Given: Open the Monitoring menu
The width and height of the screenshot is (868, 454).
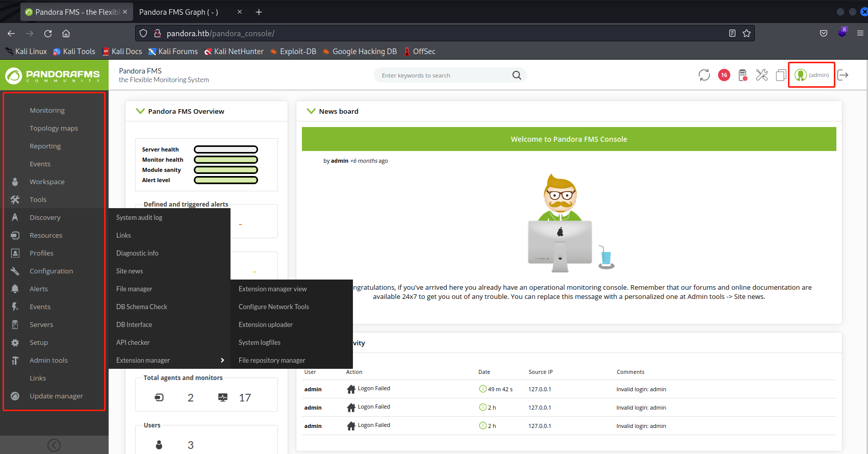Looking at the screenshot, I should pyautogui.click(x=47, y=110).
